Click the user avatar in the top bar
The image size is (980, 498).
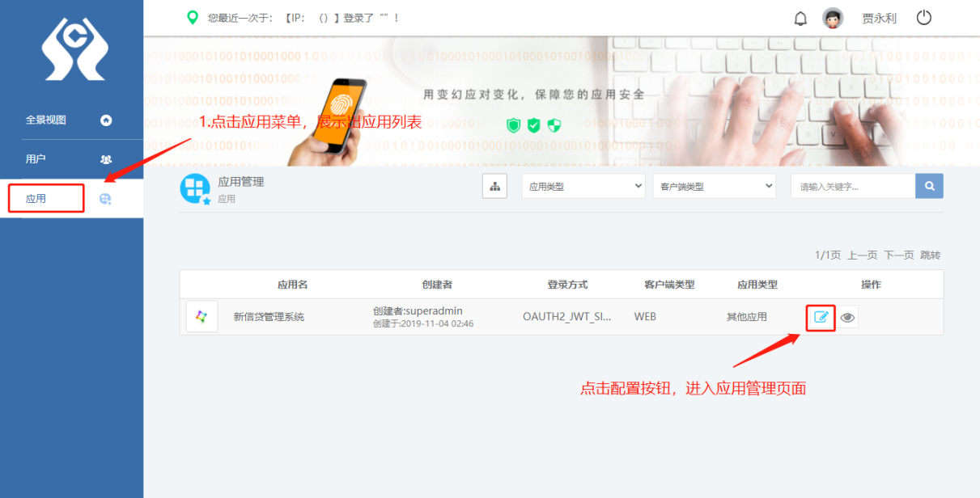(x=832, y=17)
